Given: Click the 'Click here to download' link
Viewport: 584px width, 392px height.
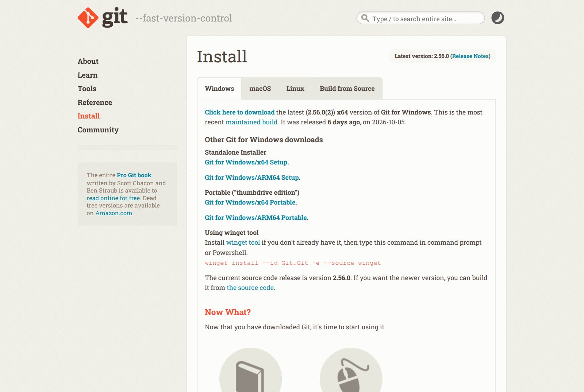Looking at the screenshot, I should click(x=239, y=112).
